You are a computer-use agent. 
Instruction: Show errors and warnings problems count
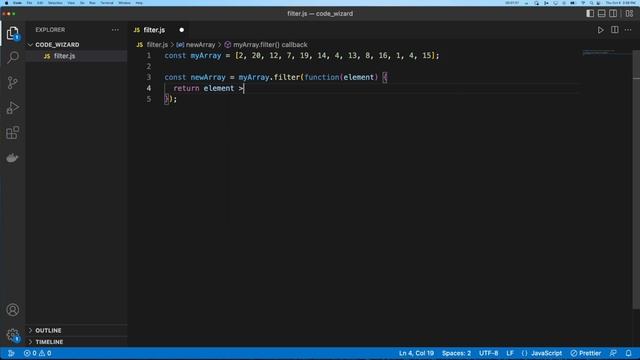[x=37, y=353]
